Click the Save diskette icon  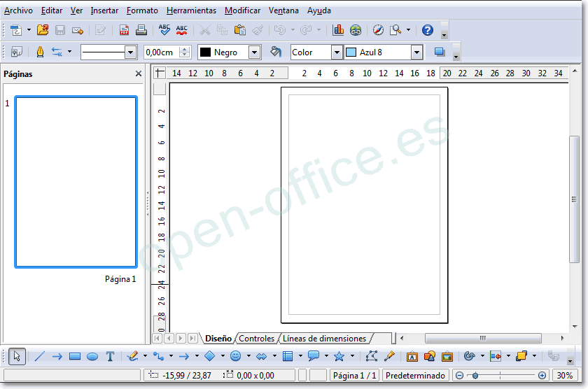pos(60,30)
